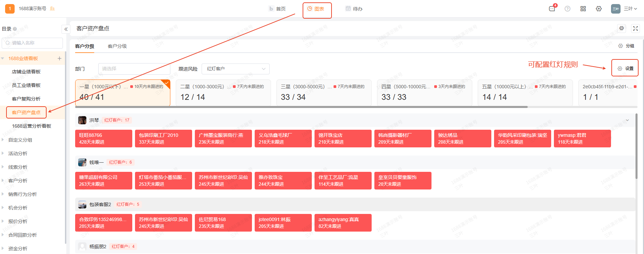Viewport: 644px width, 254px height.
Task: Click the help icon next to 目录
Action: (x=15, y=29)
